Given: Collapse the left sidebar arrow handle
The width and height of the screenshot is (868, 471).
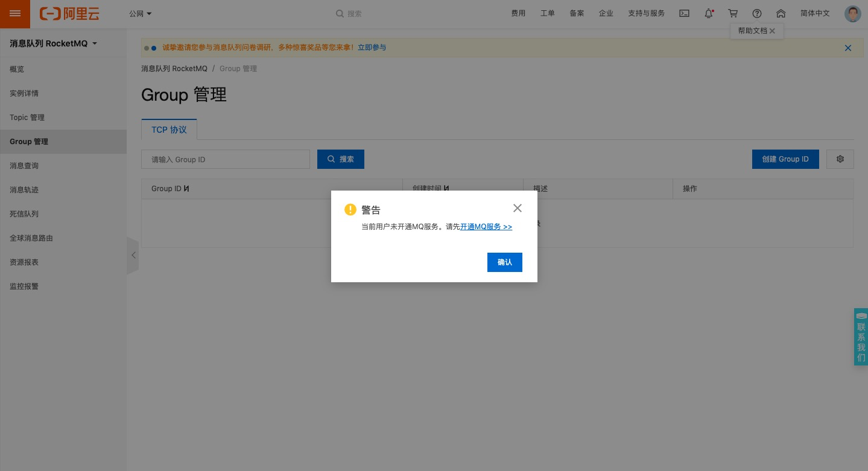Looking at the screenshot, I should [133, 256].
